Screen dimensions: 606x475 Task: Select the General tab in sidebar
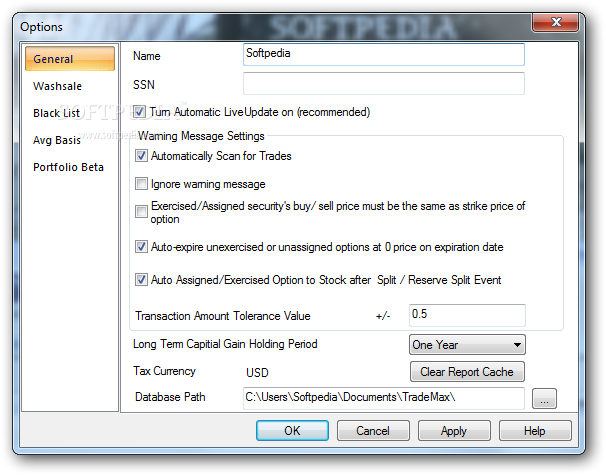point(70,59)
